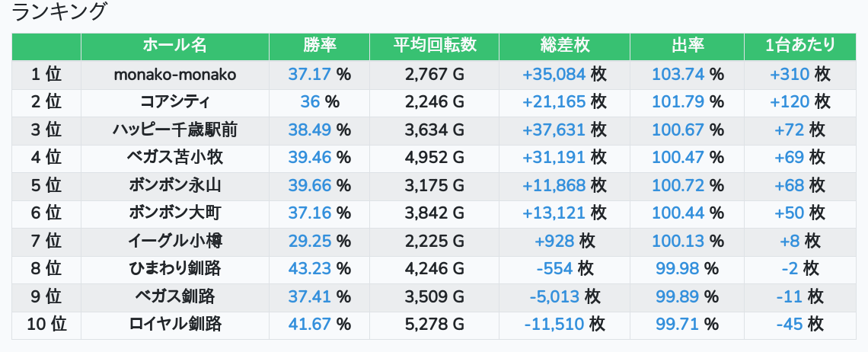Click the 43.23 win rate for ひまわり釧路

click(x=310, y=268)
